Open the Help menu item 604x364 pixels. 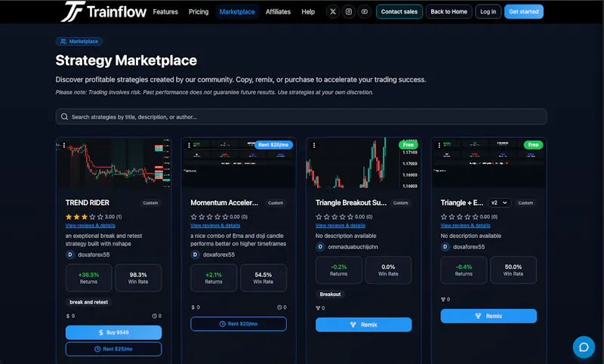(308, 11)
